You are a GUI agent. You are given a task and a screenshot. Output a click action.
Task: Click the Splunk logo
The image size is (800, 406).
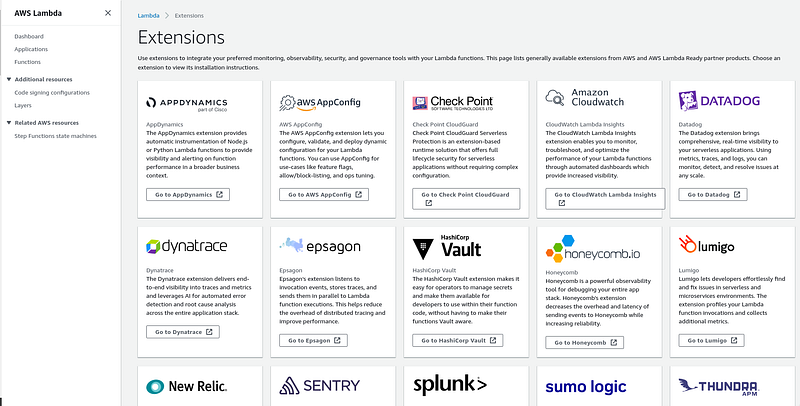450,385
